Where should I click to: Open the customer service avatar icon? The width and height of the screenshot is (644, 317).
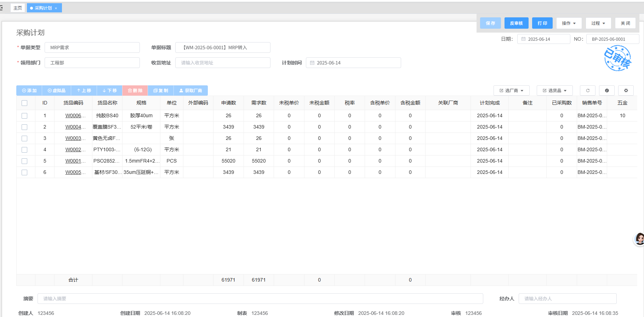639,239
